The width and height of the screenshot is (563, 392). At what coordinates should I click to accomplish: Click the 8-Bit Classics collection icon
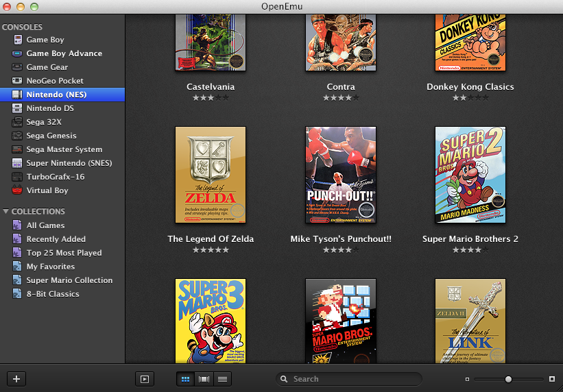(17, 293)
